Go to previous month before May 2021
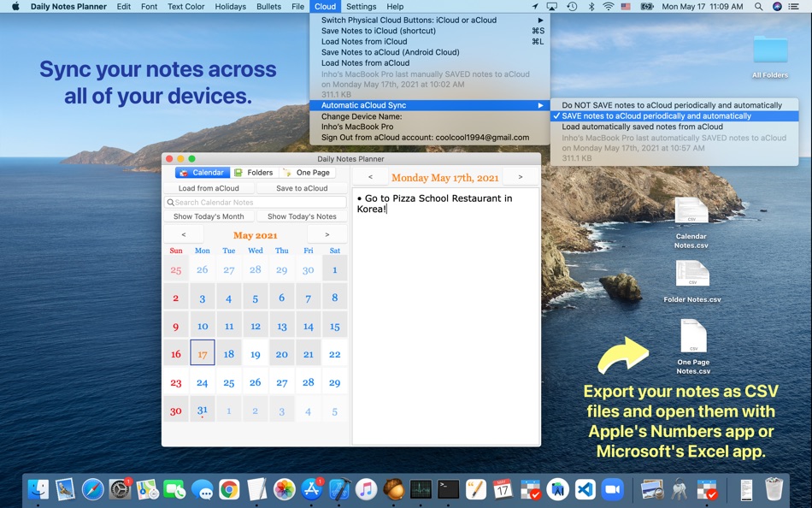The height and width of the screenshot is (508, 812). point(183,235)
